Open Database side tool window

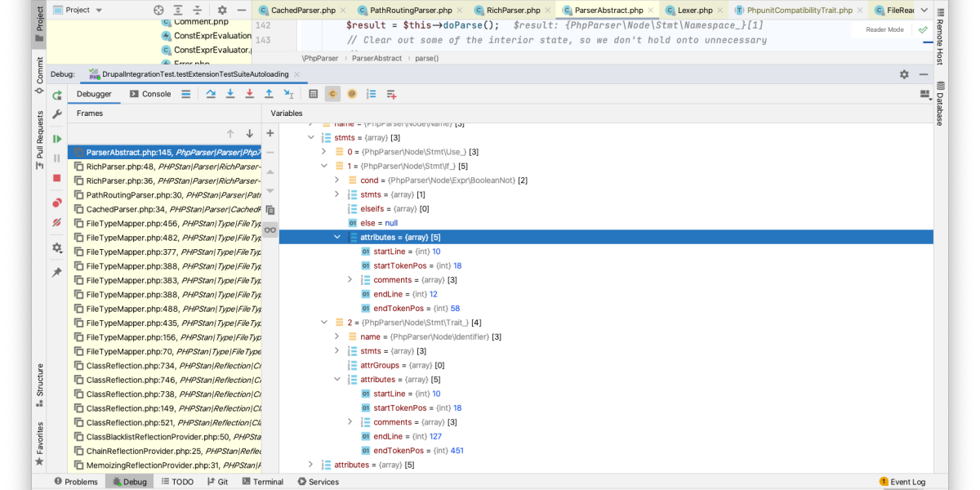[x=940, y=104]
